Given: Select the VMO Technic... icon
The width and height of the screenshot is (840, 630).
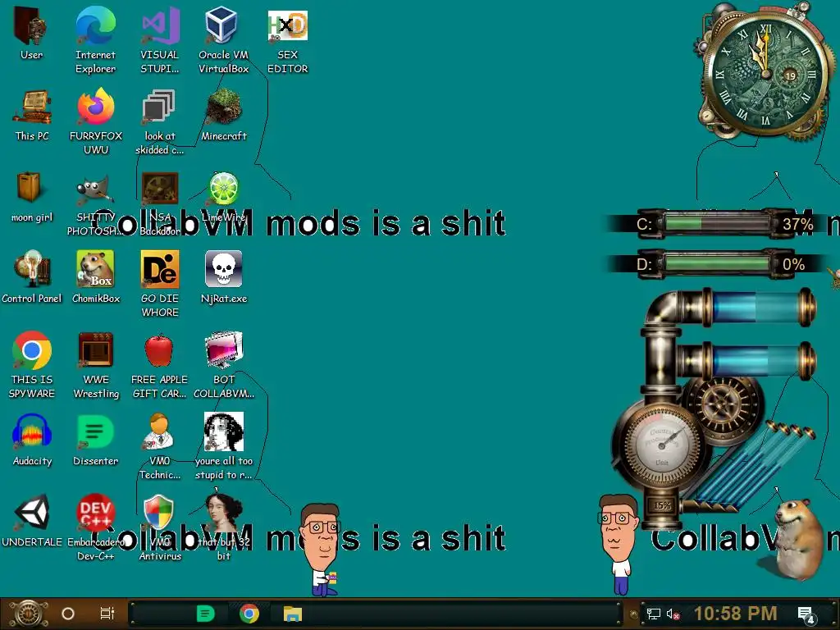Looking at the screenshot, I should tap(159, 446).
